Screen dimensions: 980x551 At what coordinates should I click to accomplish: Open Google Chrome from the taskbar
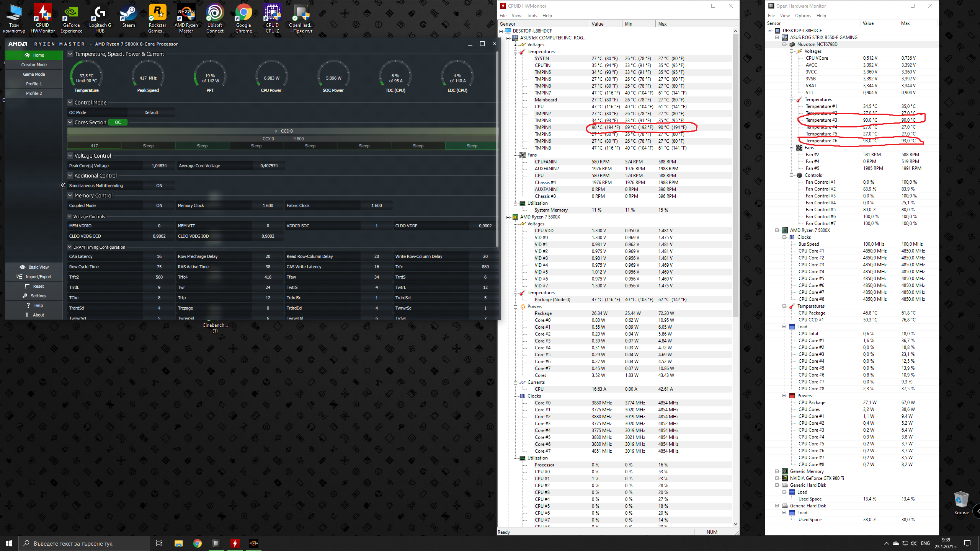(x=197, y=543)
